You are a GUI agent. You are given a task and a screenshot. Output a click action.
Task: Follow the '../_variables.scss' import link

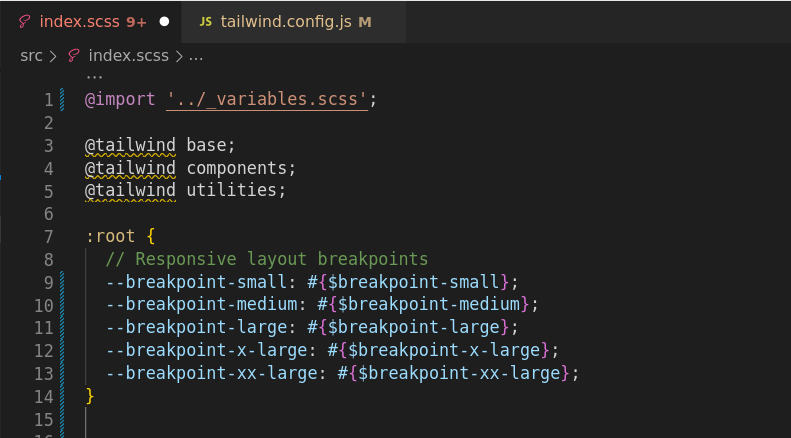point(267,99)
